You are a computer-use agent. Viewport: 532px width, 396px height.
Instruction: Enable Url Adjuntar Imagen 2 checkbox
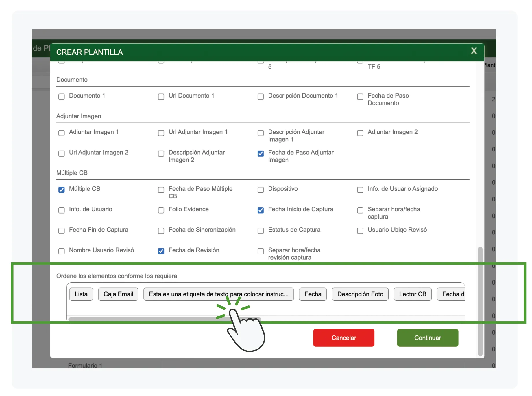[62, 153]
